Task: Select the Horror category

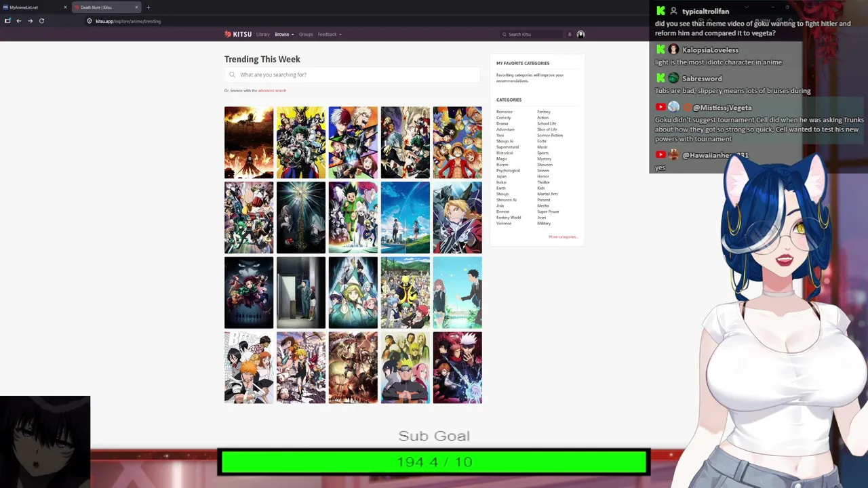Action: (543, 176)
